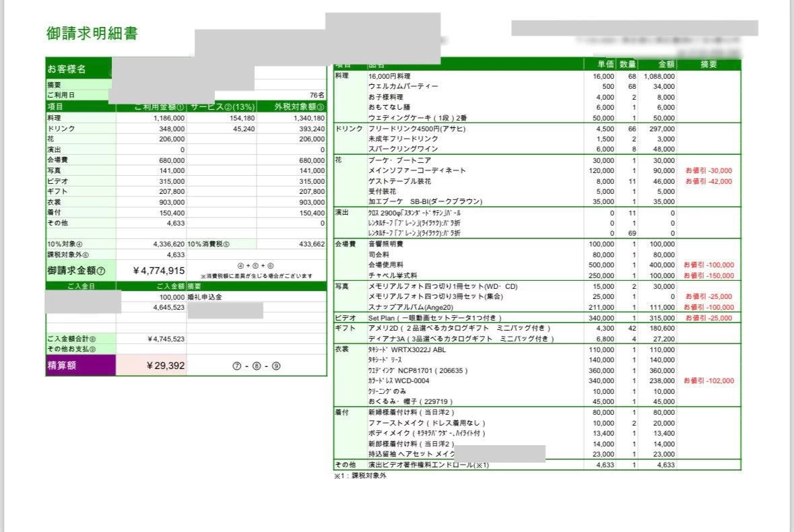Select the サービス②(13%) column header
Image resolution: width=794 pixels, height=532 pixels.
pos(221,107)
